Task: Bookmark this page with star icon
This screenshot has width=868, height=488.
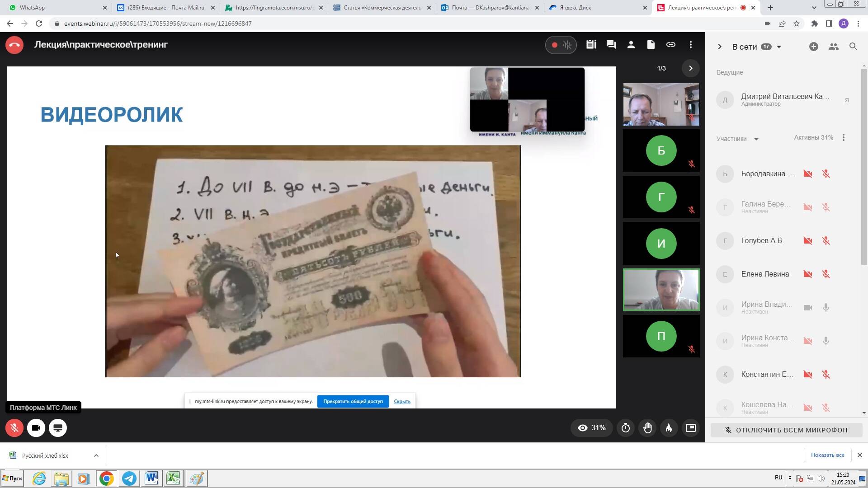Action: [797, 23]
